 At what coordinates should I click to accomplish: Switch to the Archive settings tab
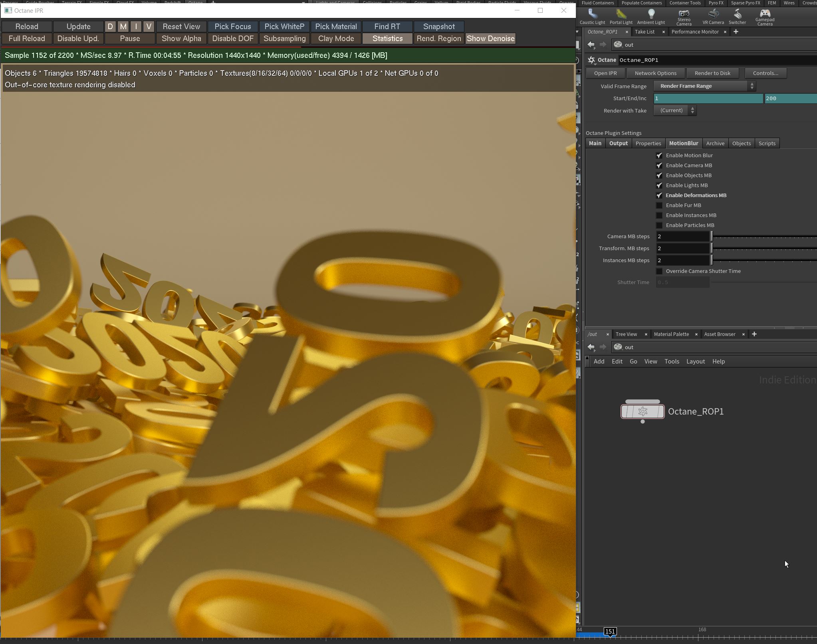[x=715, y=143]
